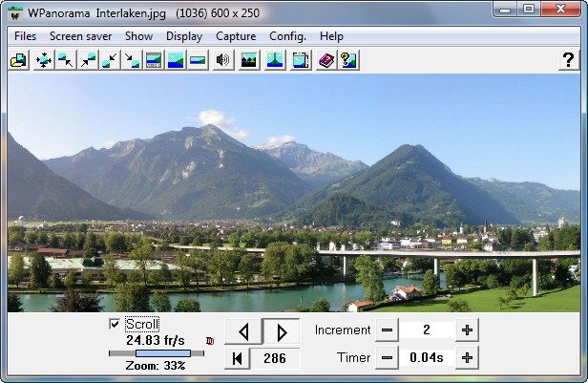The height and width of the screenshot is (383, 588).
Task: Move window to bottom-left corner icon
Action: coord(110,60)
